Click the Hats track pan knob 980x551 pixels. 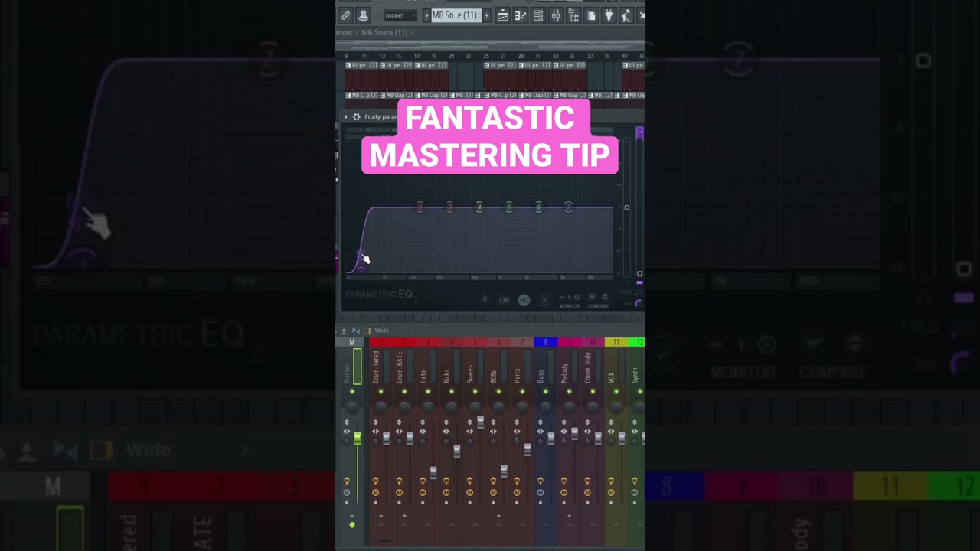[428, 406]
